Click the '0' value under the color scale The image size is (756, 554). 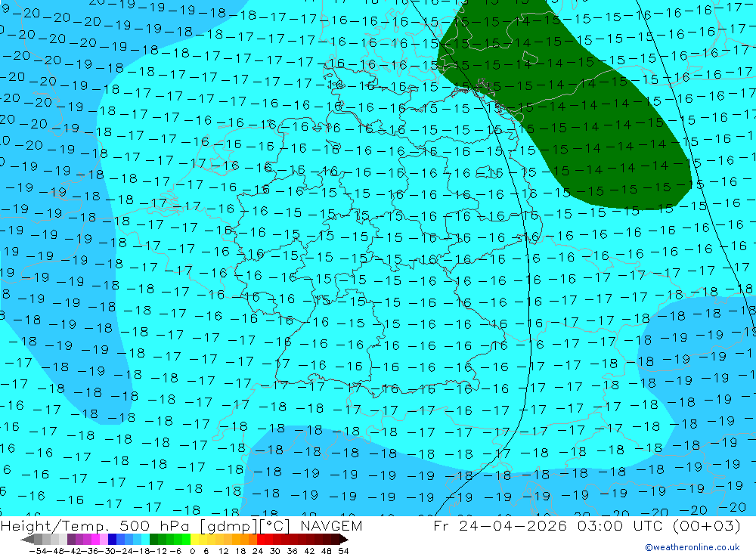pos(192,551)
